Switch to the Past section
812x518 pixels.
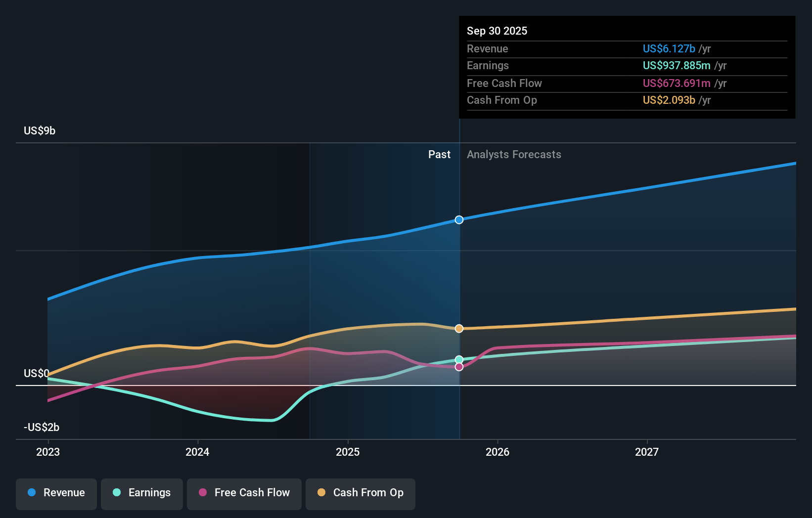tap(439, 154)
